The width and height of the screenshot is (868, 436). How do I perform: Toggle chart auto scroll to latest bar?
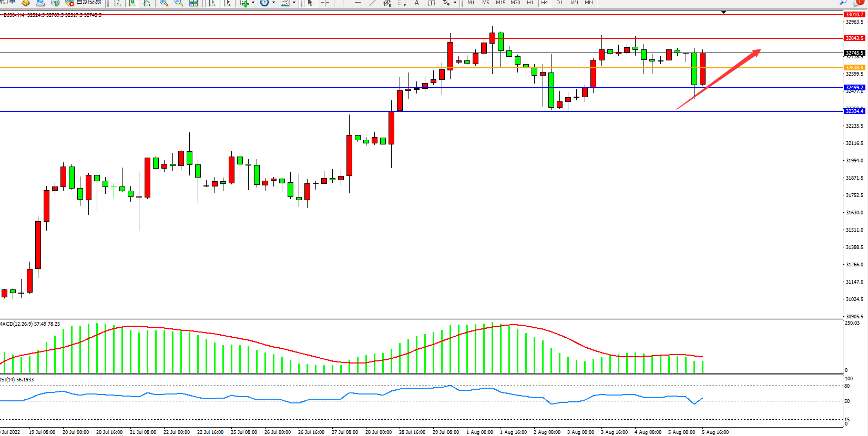212,3
